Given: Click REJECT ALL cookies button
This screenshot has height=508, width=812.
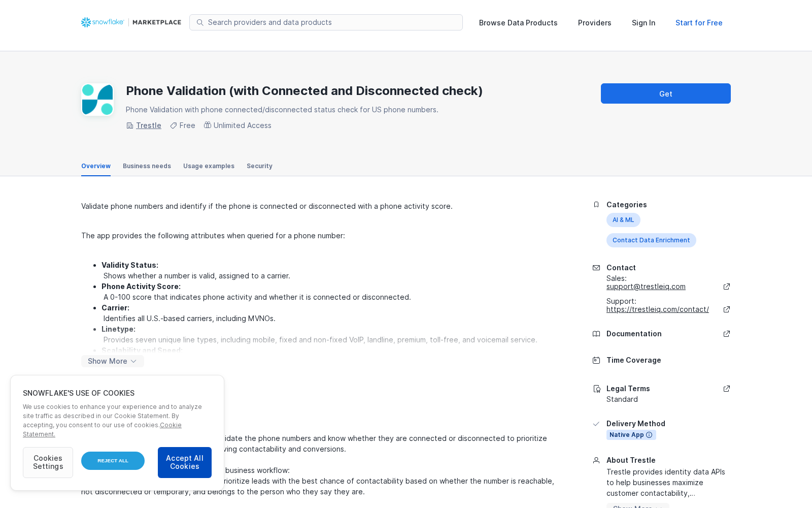Looking at the screenshot, I should tap(113, 461).
